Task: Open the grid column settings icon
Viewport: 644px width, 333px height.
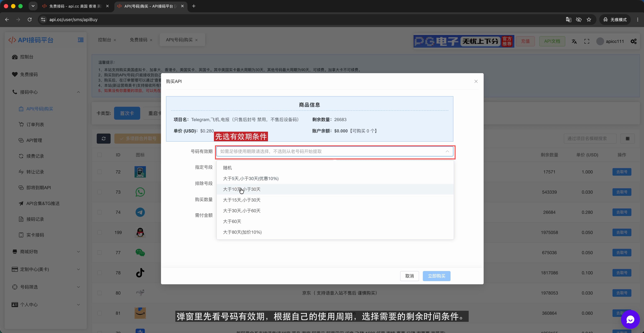Action: coord(627,139)
